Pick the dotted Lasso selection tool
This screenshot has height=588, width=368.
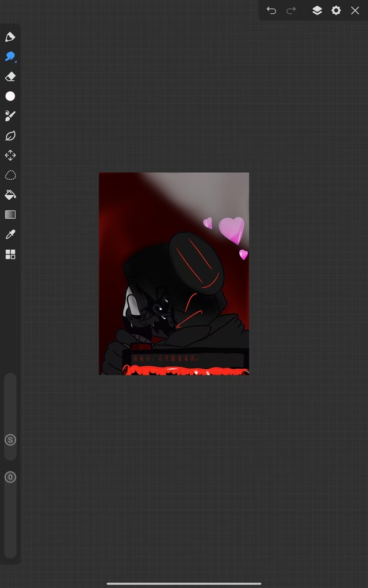click(10, 175)
